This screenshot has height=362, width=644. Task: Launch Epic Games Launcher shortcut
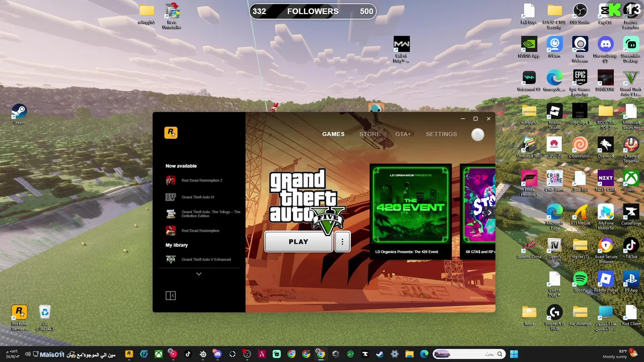[580, 83]
